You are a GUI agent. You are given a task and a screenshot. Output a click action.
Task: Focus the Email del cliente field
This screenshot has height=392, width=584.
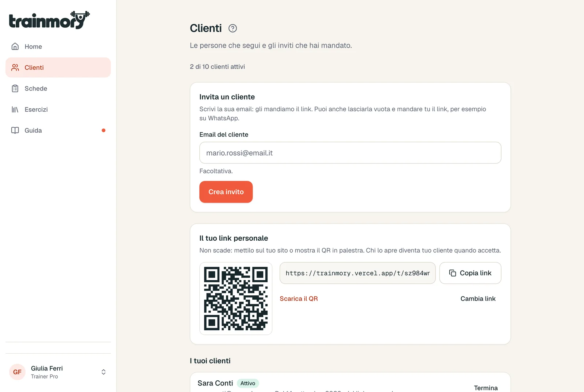(350, 153)
